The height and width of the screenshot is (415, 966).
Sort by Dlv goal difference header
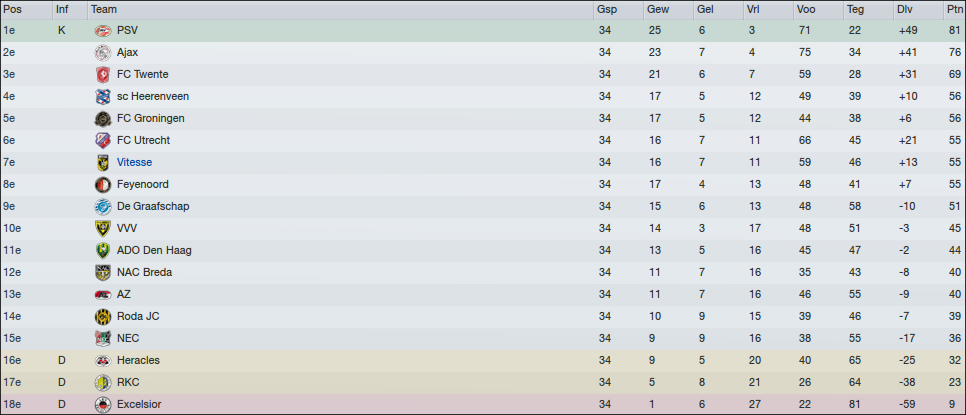(905, 9)
